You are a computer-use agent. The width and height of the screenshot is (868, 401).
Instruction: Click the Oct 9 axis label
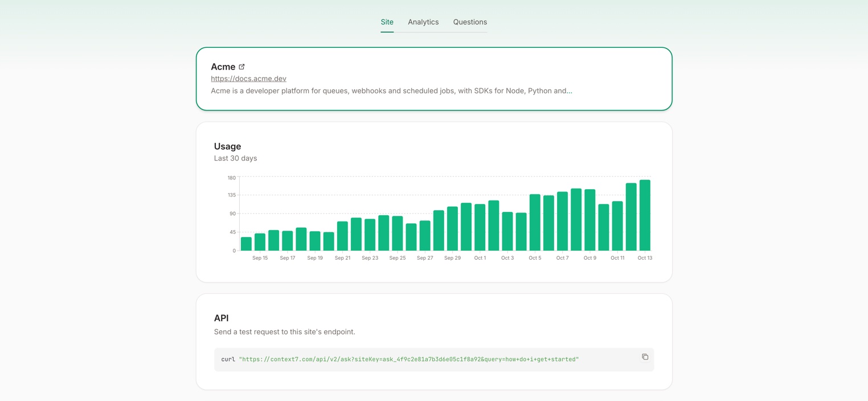(x=590, y=258)
